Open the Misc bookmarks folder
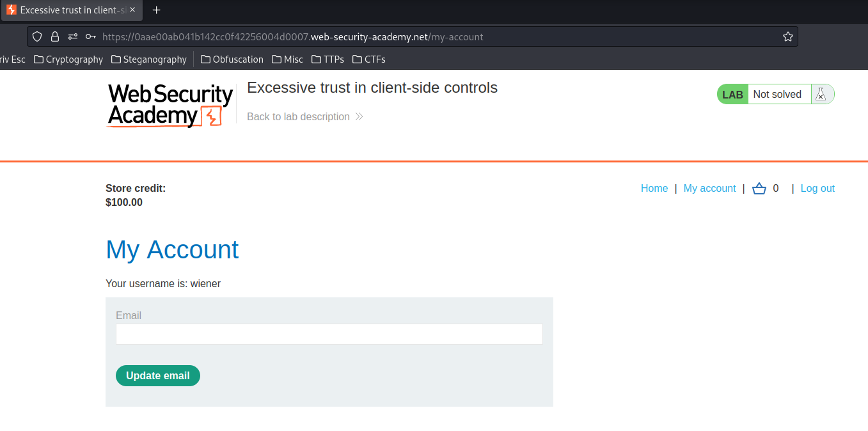 (287, 59)
